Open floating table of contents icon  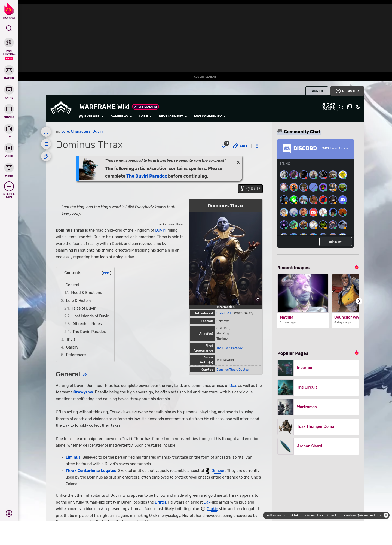(46, 144)
